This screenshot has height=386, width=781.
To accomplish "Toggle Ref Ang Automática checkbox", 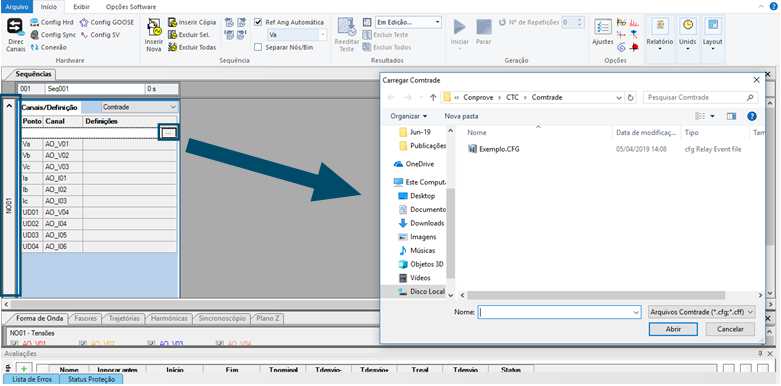I will point(258,22).
